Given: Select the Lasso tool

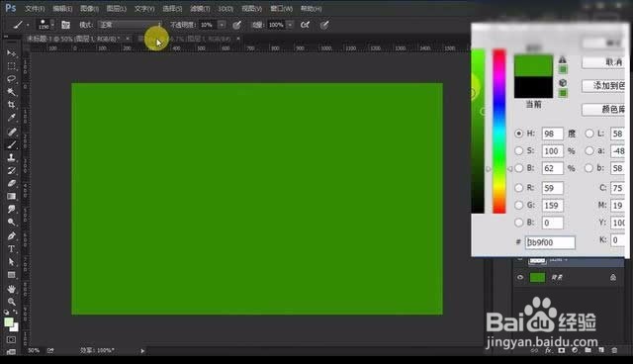Looking at the screenshot, I should (x=11, y=79).
